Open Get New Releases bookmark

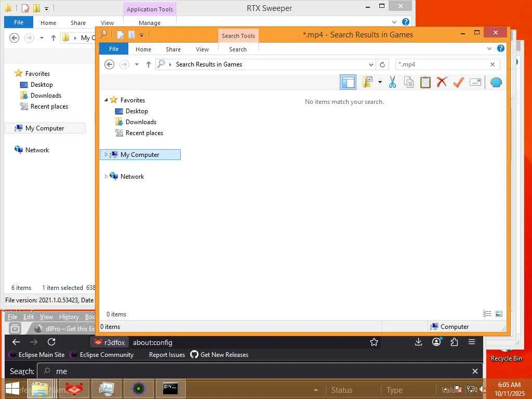[220, 354]
